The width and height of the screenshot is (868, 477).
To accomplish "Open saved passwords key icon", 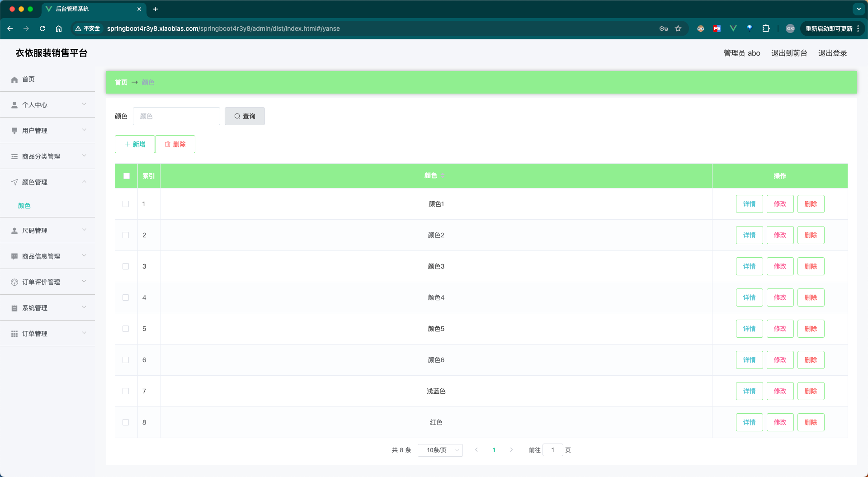I will click(664, 28).
